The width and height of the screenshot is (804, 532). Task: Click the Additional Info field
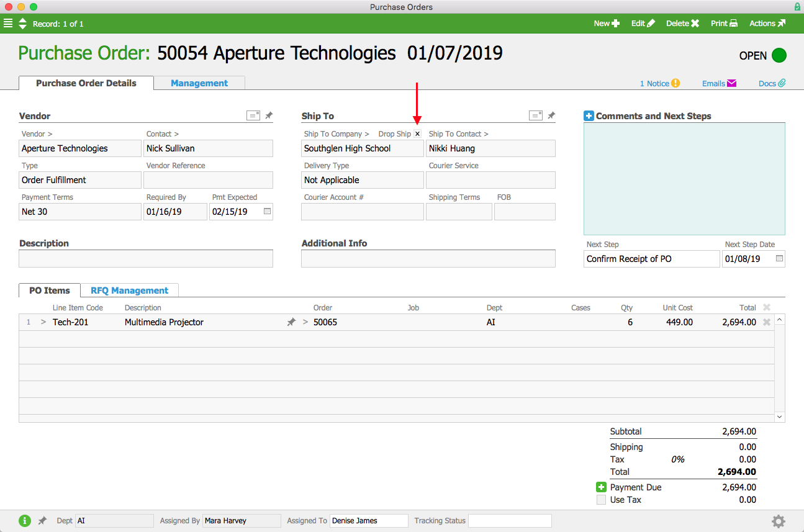tap(428, 259)
